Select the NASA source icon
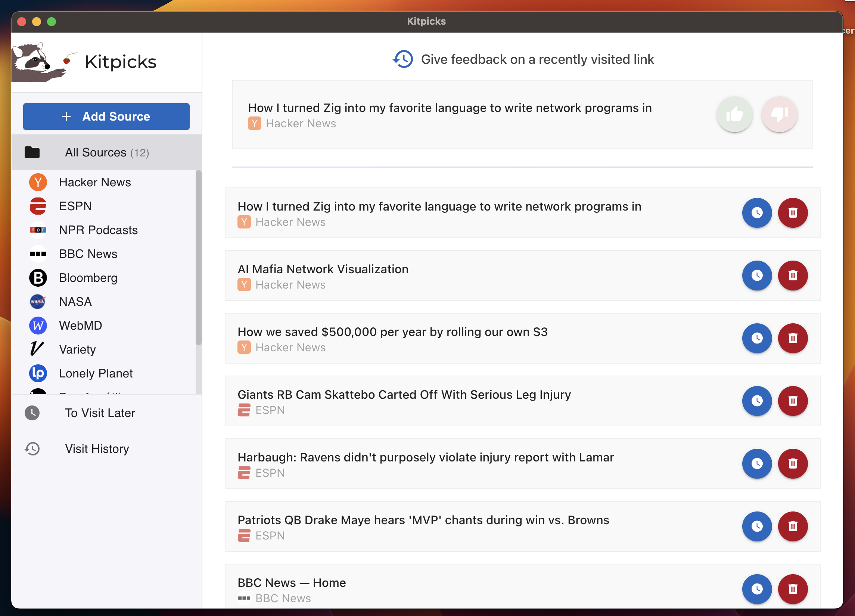Screen dimensions: 855x616 tap(38, 302)
